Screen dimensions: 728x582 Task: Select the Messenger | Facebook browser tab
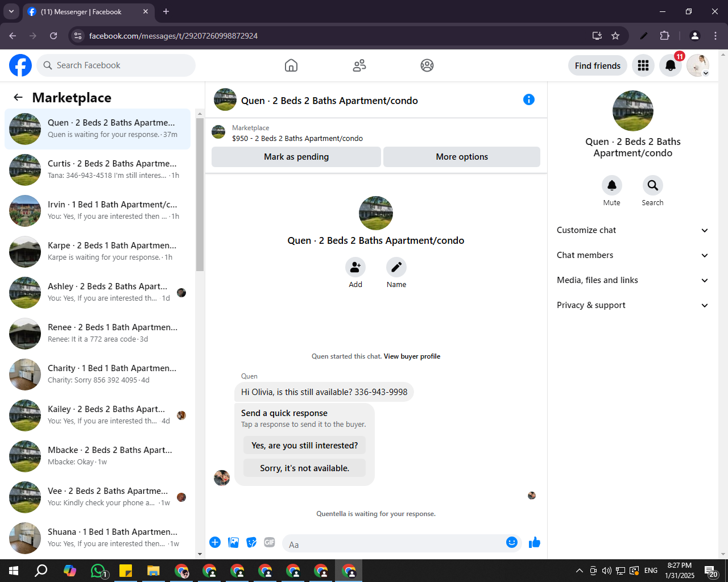point(88,11)
